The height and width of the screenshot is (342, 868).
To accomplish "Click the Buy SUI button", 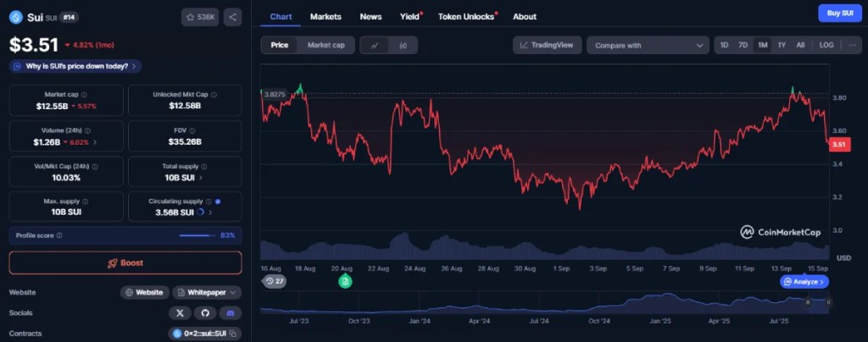I will tap(839, 13).
